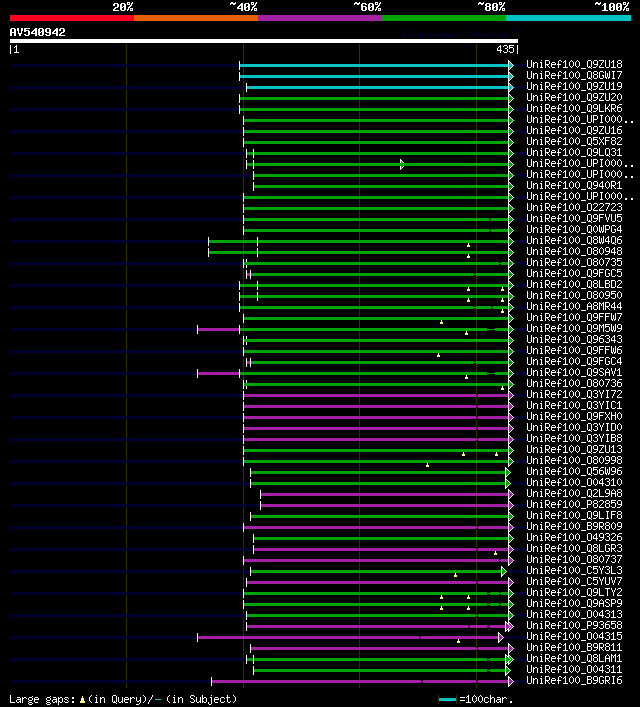
Task: Select hit label UniRef100_Q3YI72
Action: pyautogui.click(x=574, y=395)
